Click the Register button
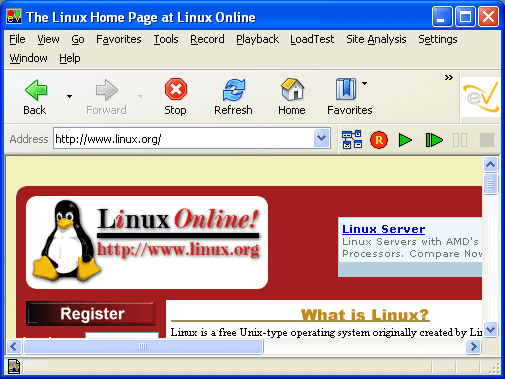Image resolution: width=505 pixels, height=379 pixels. pyautogui.click(x=91, y=314)
